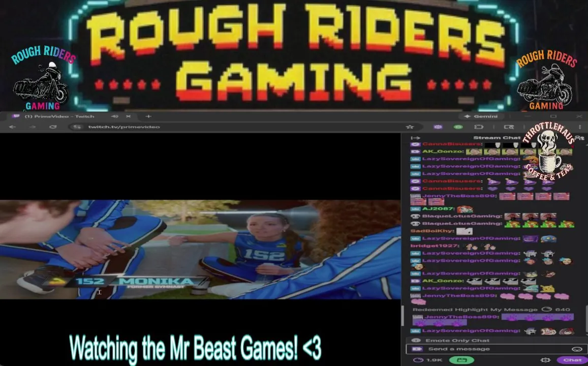Open the green browser extension icon
Viewport: 588px width, 366px height.
click(x=458, y=127)
